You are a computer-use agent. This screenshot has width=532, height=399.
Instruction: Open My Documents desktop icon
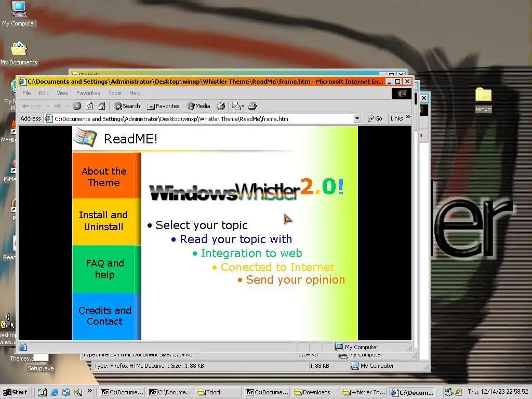click(19, 54)
